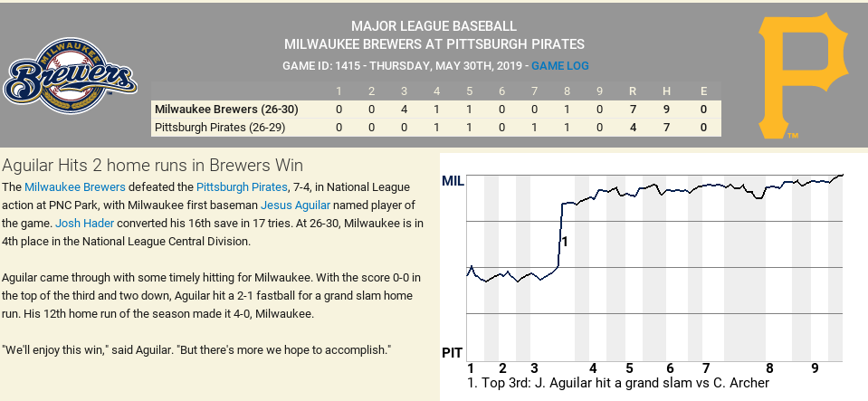Click the 3rd inning column header

[x=404, y=91]
